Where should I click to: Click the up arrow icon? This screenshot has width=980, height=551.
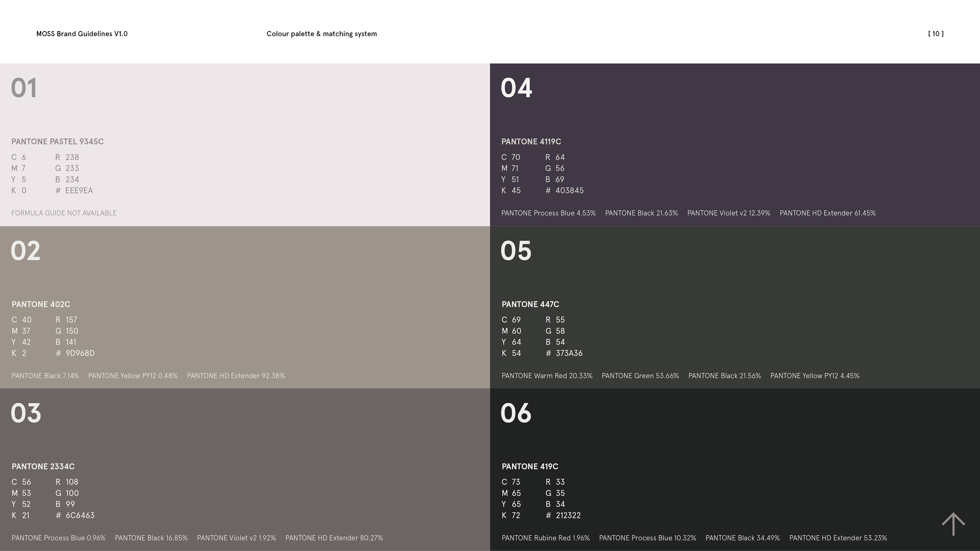(953, 524)
